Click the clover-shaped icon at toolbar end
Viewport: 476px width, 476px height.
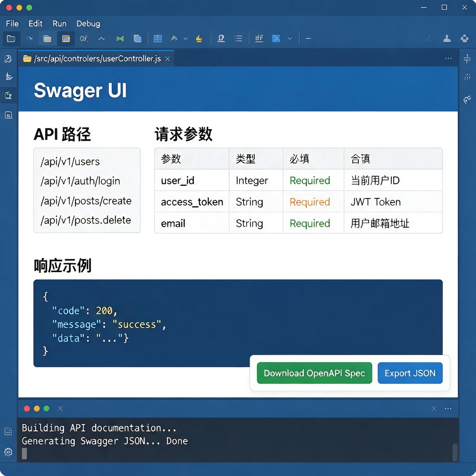click(x=464, y=39)
